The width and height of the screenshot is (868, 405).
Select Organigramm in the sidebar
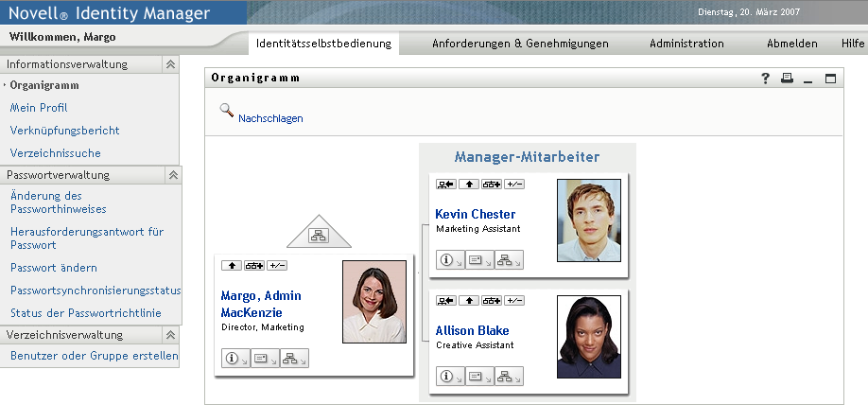click(x=44, y=85)
